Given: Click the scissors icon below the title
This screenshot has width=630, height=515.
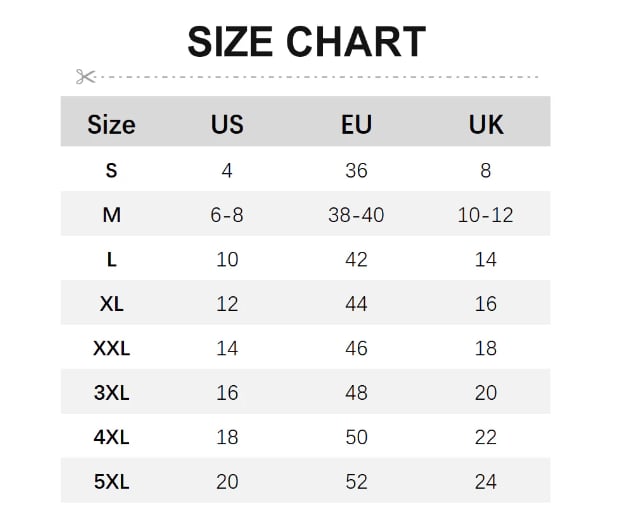Looking at the screenshot, I should [x=86, y=77].
